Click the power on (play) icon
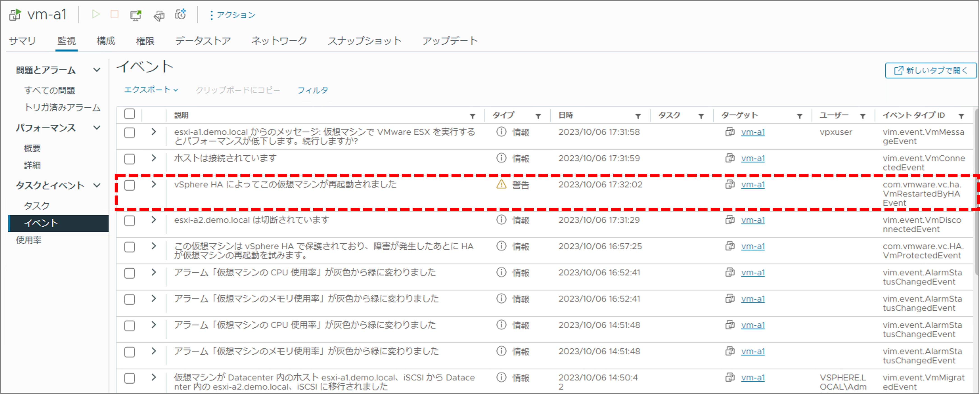The height and width of the screenshot is (394, 980). pos(96,14)
